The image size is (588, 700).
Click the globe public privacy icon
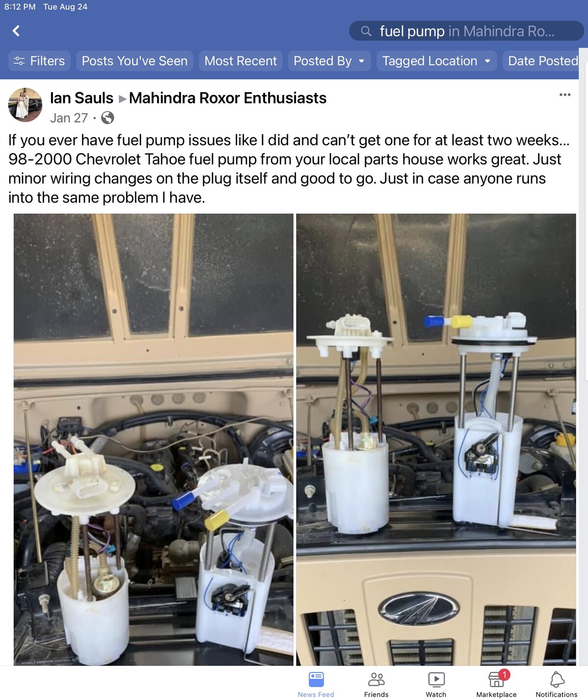pyautogui.click(x=107, y=118)
